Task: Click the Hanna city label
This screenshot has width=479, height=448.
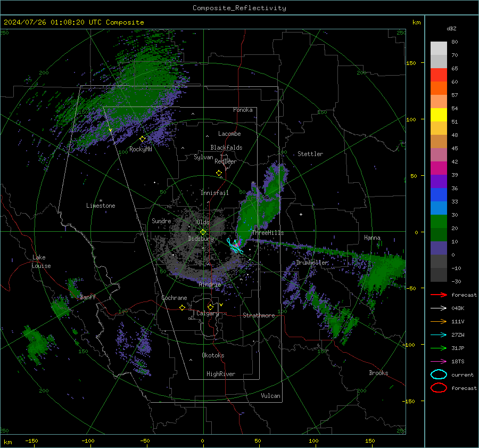Action: click(x=372, y=238)
